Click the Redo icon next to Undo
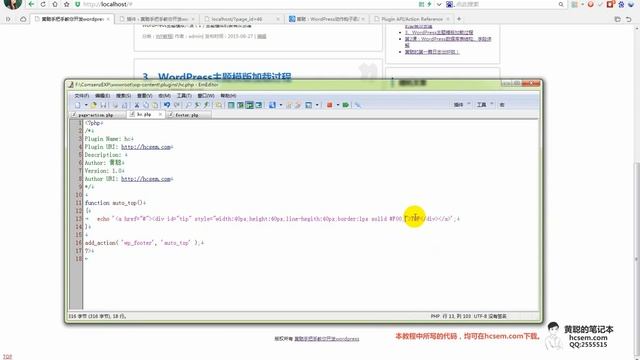Screen dimensions: 640x360 click(177, 105)
